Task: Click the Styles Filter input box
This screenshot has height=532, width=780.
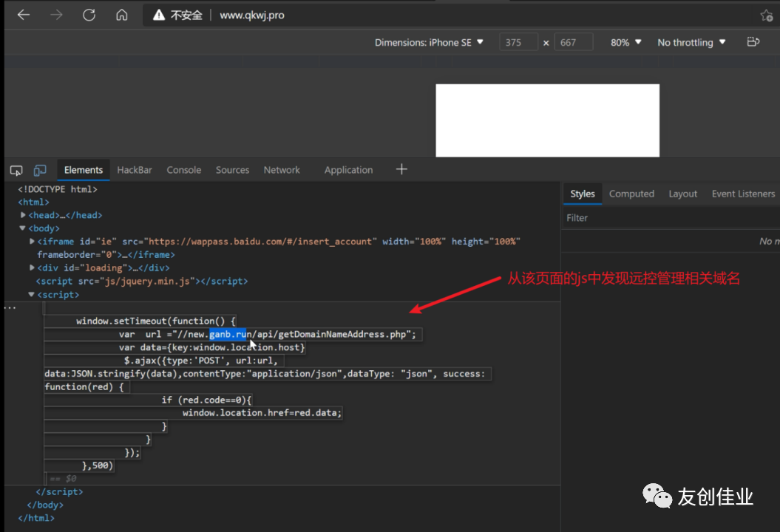Action: tap(671, 218)
